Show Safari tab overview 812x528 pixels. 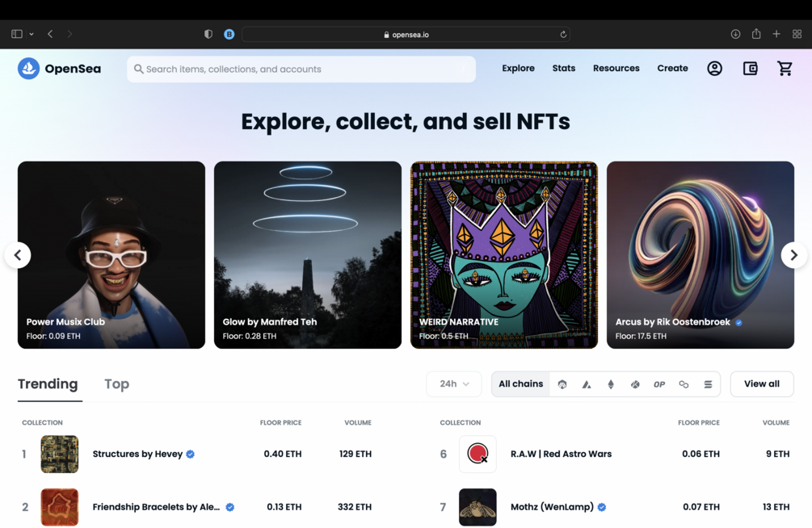(797, 34)
